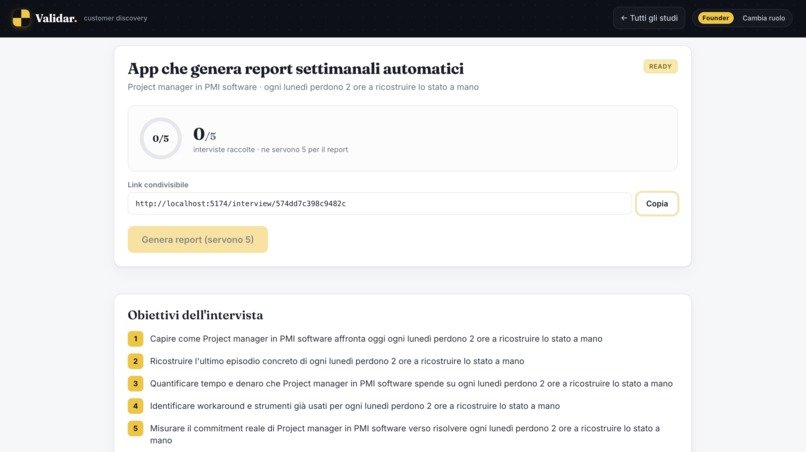Click the large 0/5 interview count

205,134
